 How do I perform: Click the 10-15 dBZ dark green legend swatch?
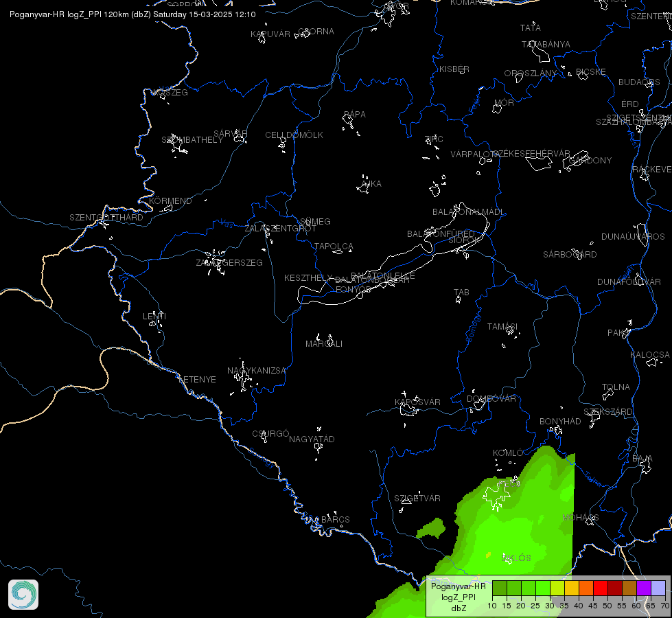pos(500,588)
